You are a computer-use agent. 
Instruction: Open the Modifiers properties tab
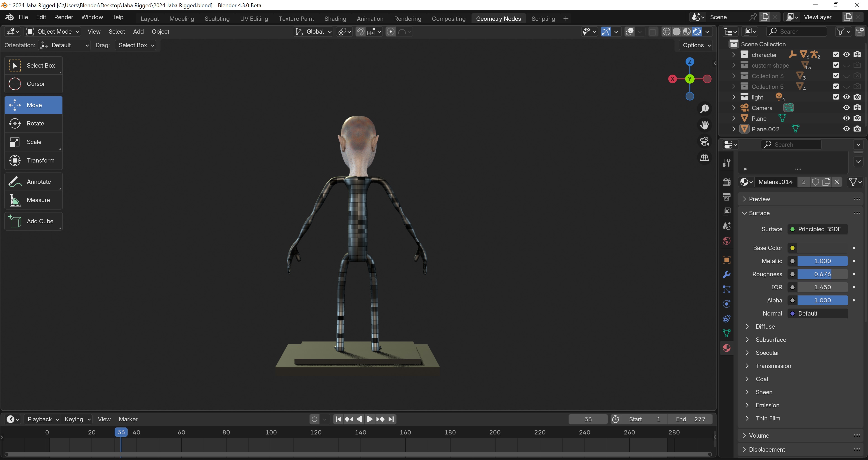[x=726, y=275]
